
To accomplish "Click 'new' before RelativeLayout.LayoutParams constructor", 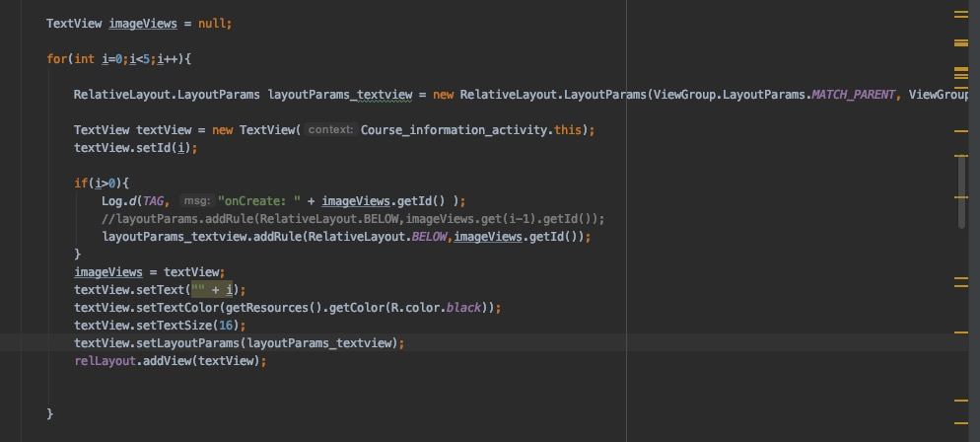I will pos(443,95).
